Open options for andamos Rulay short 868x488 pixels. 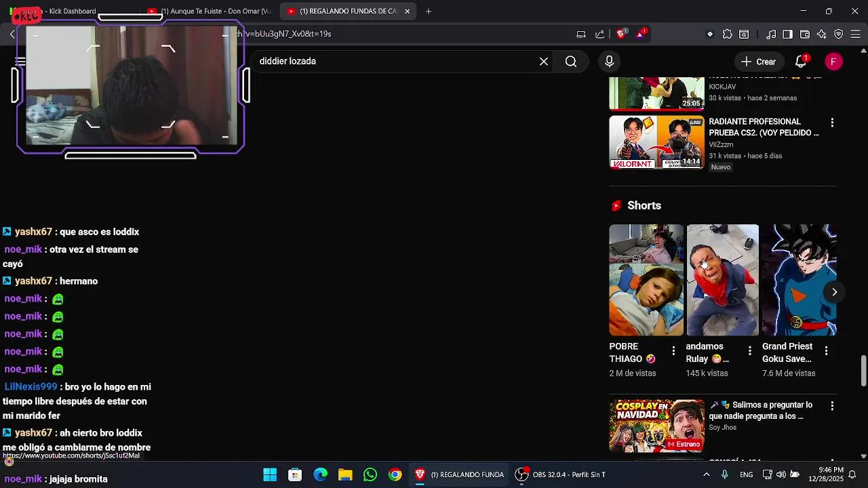[x=749, y=350]
